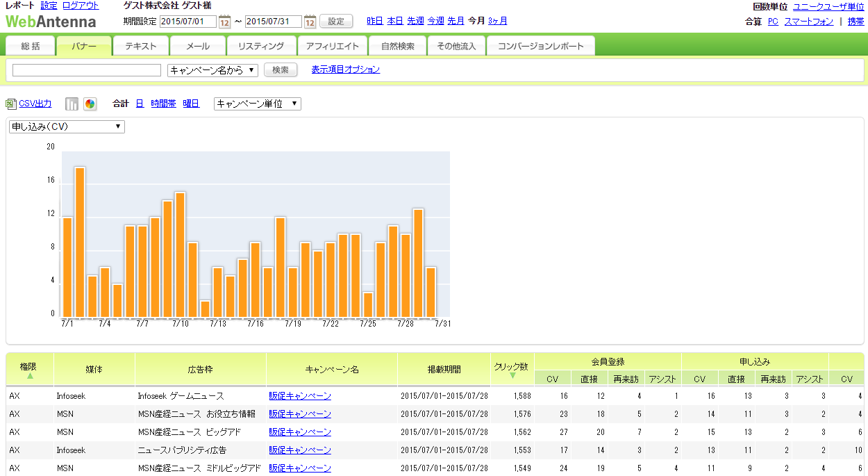Select the スマートフォン device filter
Image resolution: width=868 pixels, height=476 pixels.
[808, 22]
